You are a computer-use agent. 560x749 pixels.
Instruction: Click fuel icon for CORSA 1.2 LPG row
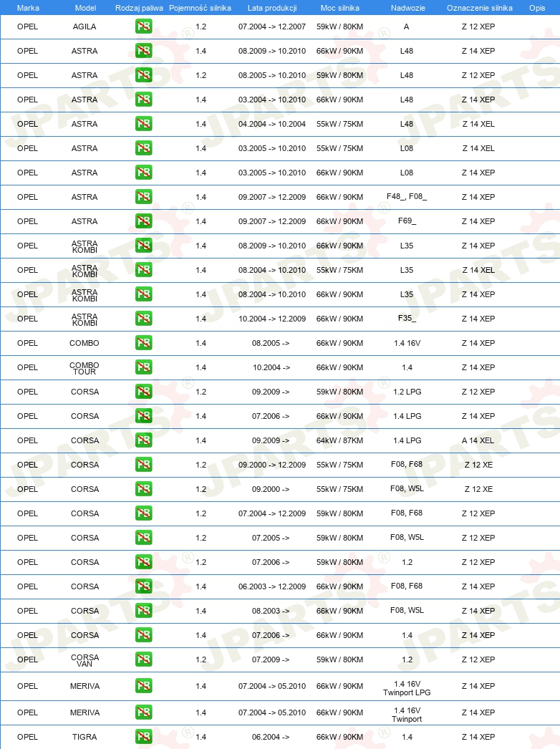pos(143,392)
